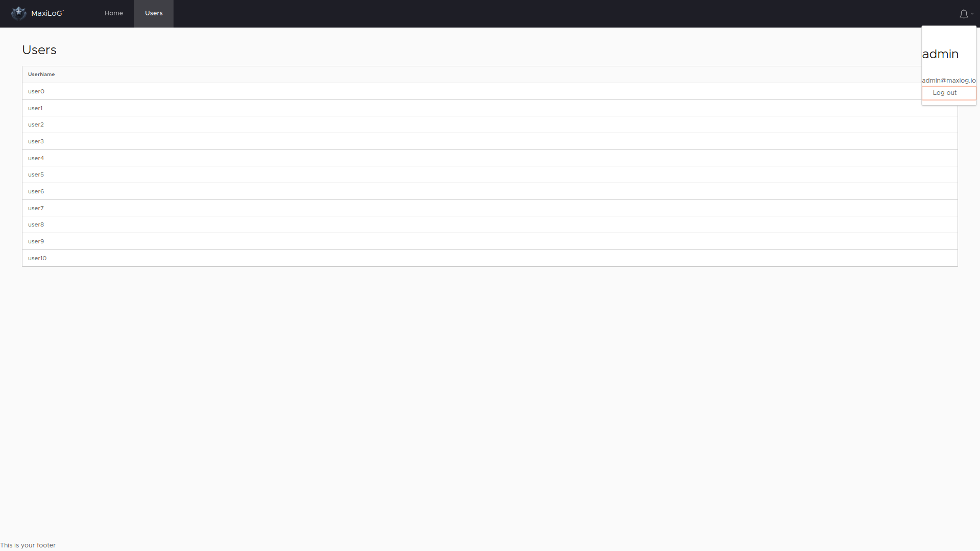This screenshot has height=551, width=980.
Task: Go to the Home tab
Action: point(114,13)
